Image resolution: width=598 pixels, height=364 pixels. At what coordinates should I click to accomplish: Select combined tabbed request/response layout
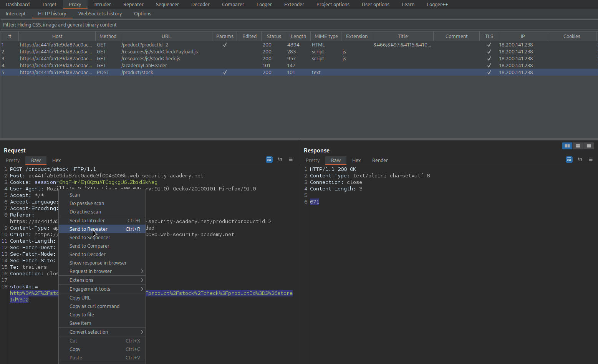click(x=588, y=146)
